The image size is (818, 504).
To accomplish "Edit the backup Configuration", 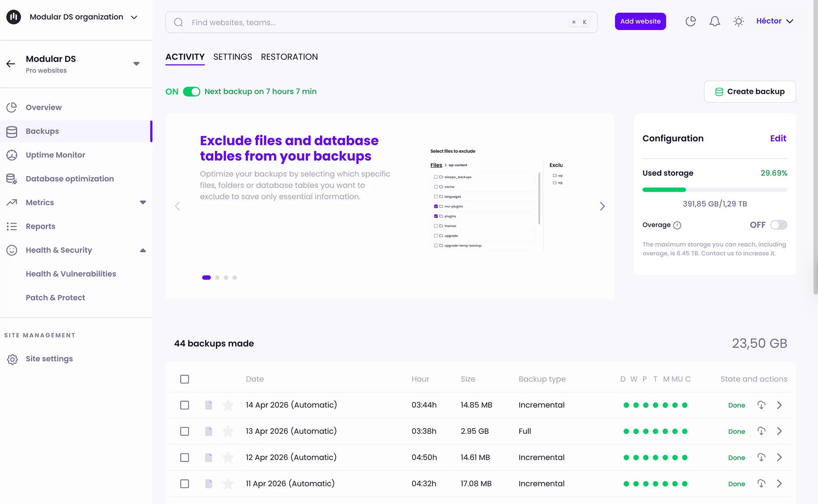I will point(778,138).
